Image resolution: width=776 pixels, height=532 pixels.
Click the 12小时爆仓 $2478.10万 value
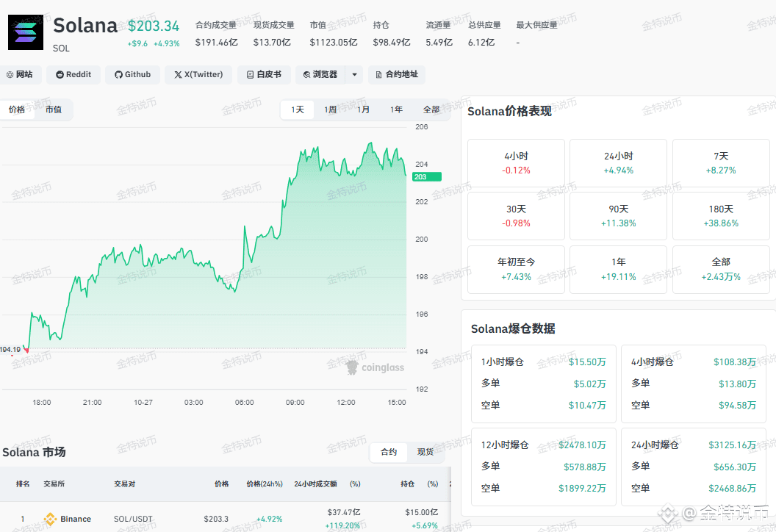coord(582,445)
